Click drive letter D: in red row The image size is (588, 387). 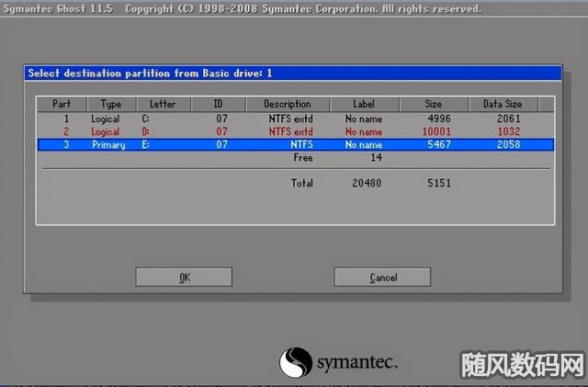coord(145,131)
